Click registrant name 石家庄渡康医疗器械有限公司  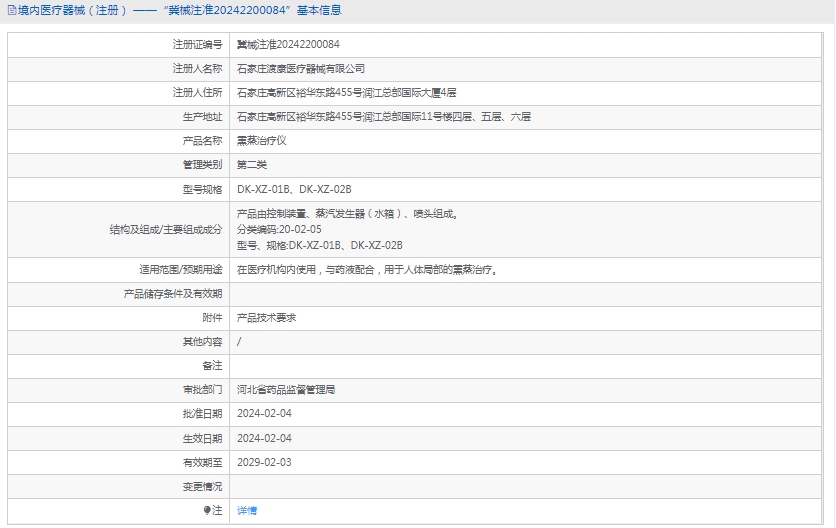[301, 69]
